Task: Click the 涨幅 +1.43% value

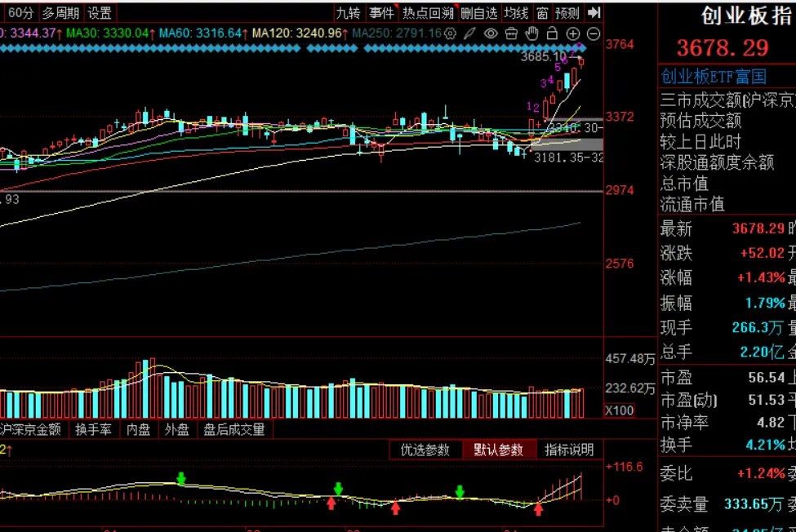Action: pyautogui.click(x=761, y=277)
